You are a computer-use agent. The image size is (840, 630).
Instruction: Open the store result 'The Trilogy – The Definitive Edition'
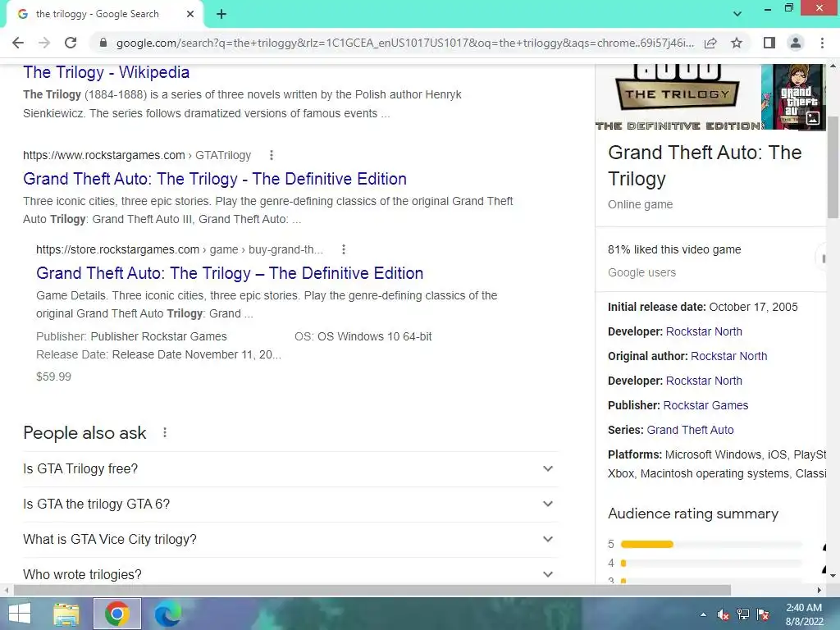[230, 273]
